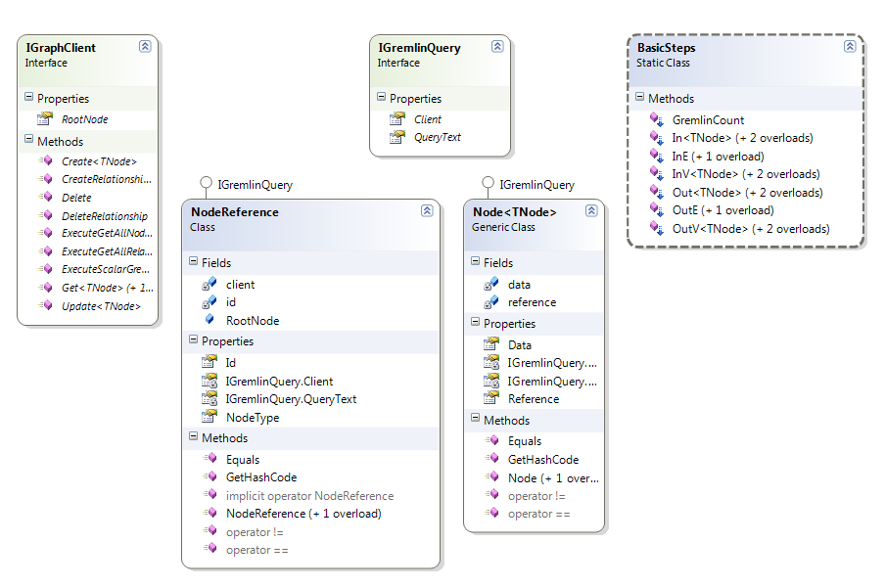Collapse the Methods section in IGraphClient
Viewport: 886px width, 588px height.
pos(28,141)
